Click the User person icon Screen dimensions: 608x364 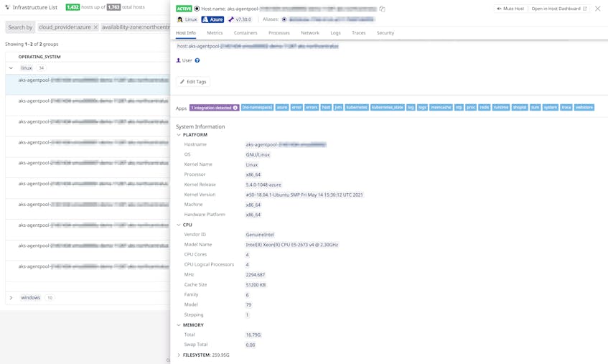[x=178, y=60]
